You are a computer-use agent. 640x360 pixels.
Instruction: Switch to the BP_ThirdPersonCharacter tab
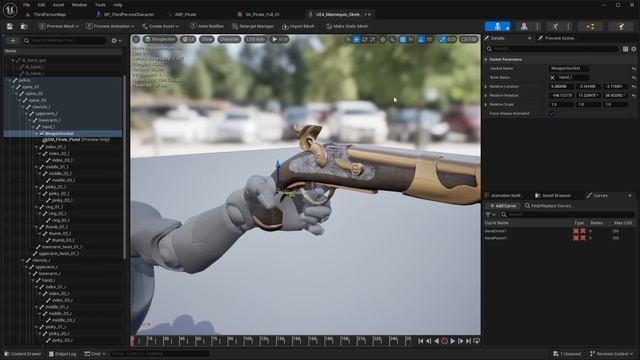pyautogui.click(x=125, y=14)
